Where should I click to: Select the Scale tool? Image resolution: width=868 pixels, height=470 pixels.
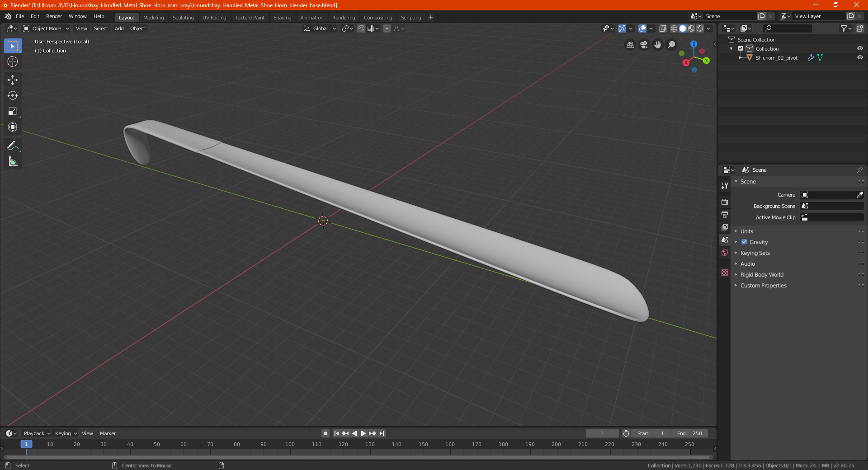13,111
